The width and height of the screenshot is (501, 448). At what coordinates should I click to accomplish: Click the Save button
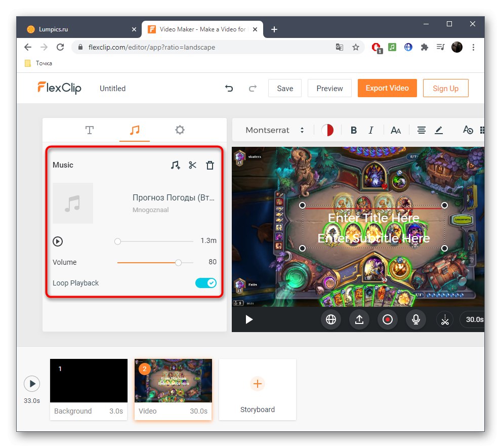[285, 88]
